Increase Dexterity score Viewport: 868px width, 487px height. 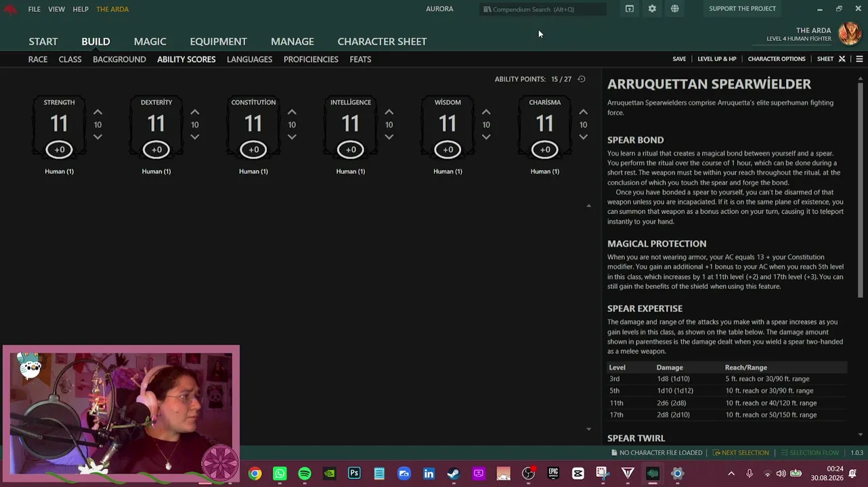coord(195,112)
